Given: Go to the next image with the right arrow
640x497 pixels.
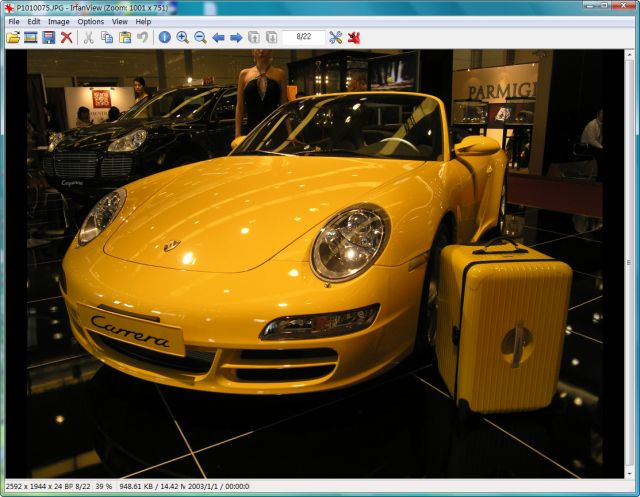Looking at the screenshot, I should [236, 37].
